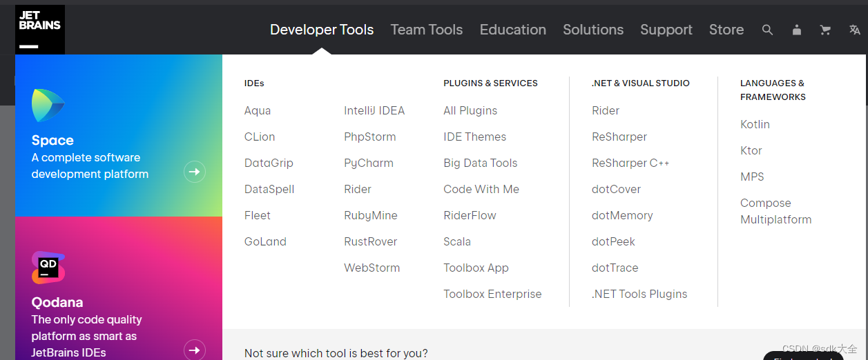
Task: Open the shopping cart icon
Action: [x=825, y=30]
